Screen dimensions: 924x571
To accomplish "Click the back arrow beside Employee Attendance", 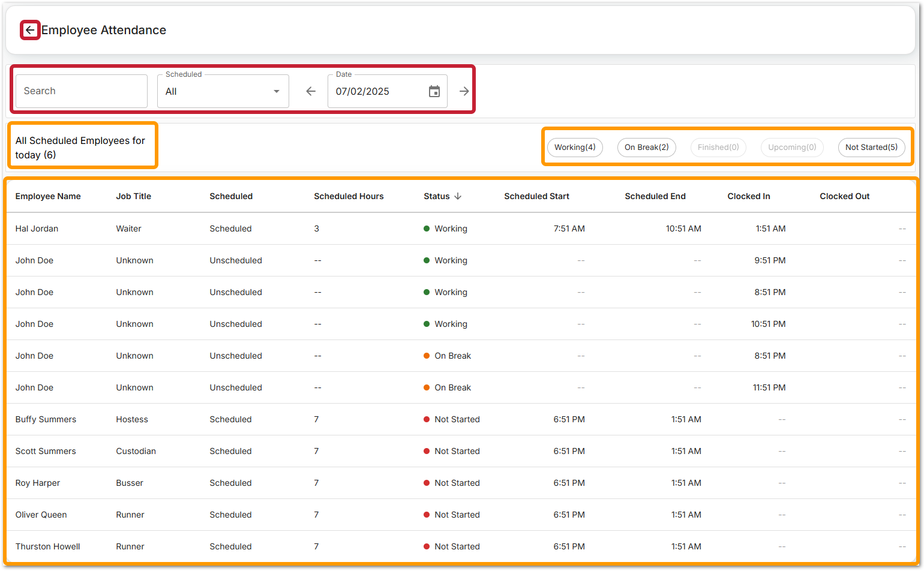I will click(x=30, y=30).
